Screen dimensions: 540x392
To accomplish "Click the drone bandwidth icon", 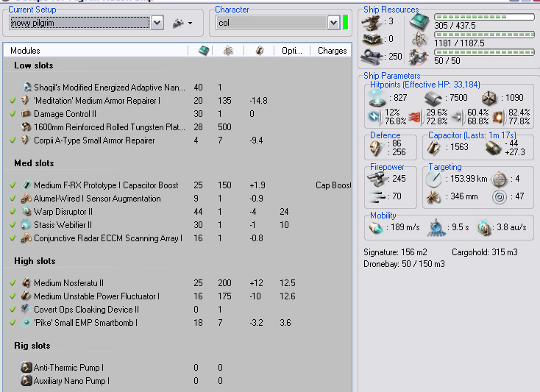I will (419, 57).
